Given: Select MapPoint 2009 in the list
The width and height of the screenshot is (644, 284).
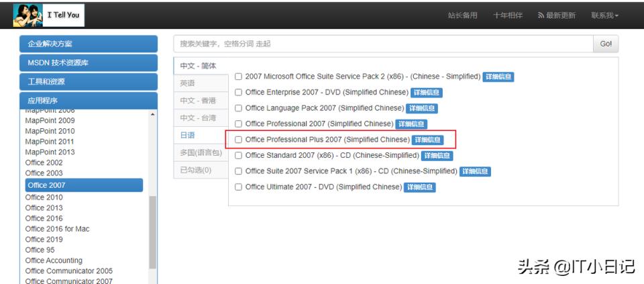Looking at the screenshot, I should (x=50, y=120).
